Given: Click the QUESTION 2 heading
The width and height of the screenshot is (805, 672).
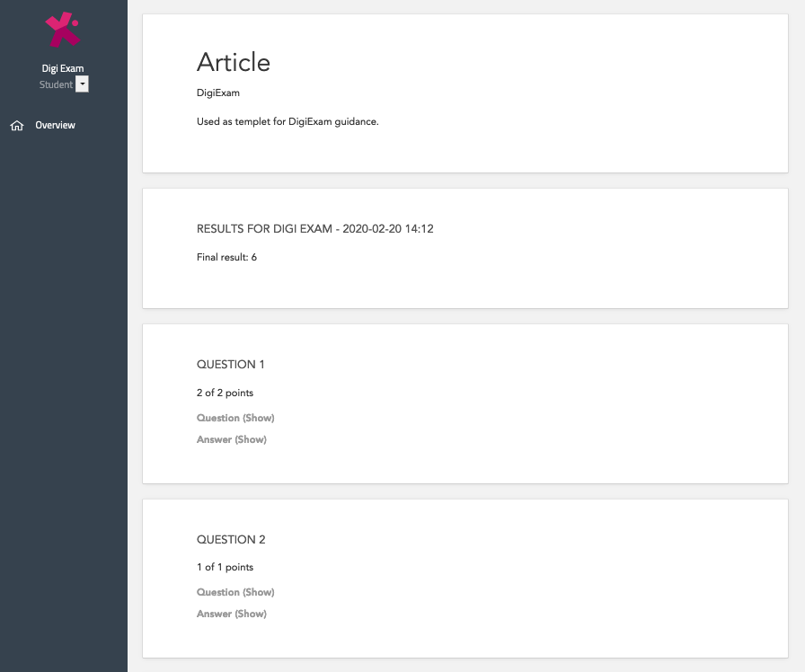Looking at the screenshot, I should coord(231,540).
